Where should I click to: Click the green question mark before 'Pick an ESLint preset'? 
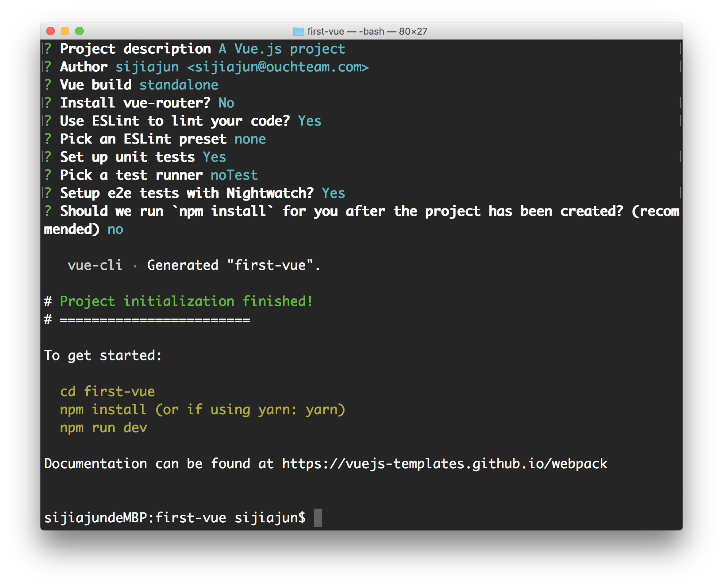[48, 139]
